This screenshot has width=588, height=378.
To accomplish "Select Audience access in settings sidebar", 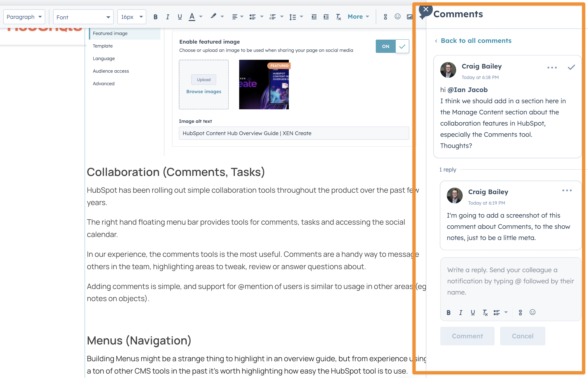I will [111, 71].
